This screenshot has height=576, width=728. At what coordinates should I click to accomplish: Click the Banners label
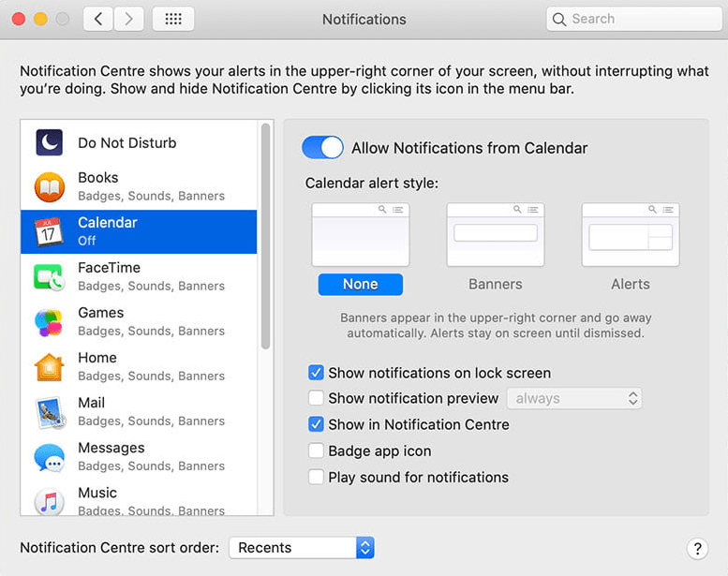(496, 284)
